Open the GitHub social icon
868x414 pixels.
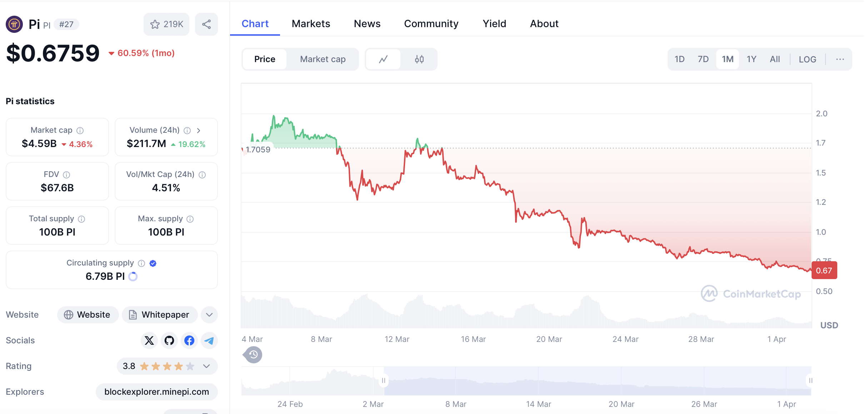(169, 340)
